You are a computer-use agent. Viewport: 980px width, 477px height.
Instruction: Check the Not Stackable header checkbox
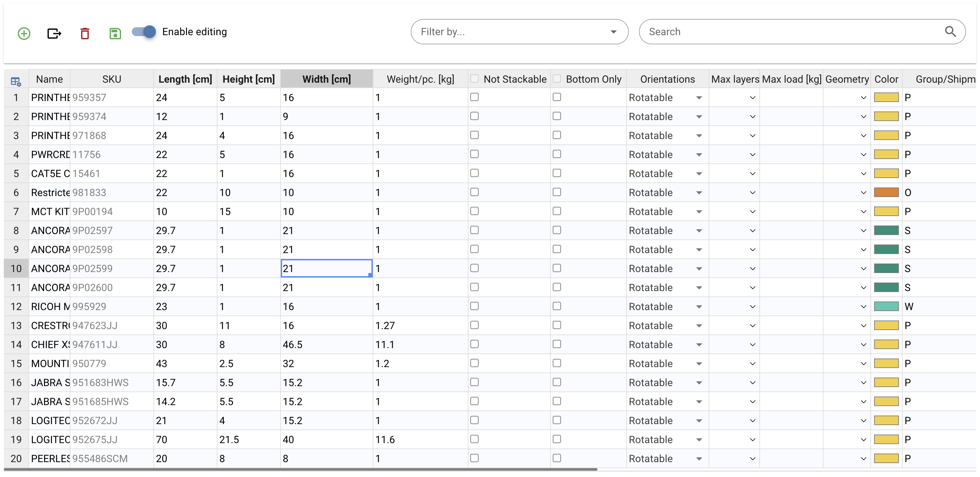pyautogui.click(x=474, y=79)
